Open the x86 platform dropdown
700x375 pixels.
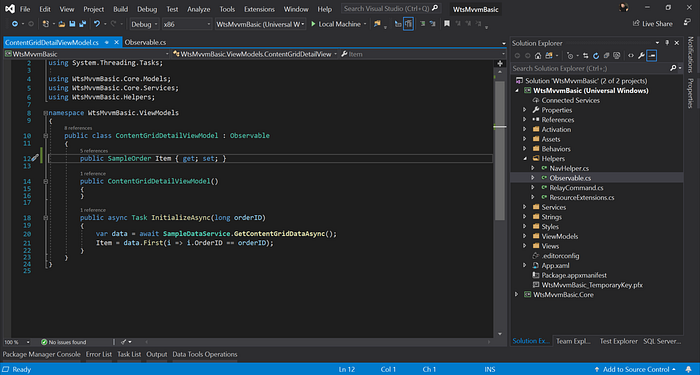[187, 24]
